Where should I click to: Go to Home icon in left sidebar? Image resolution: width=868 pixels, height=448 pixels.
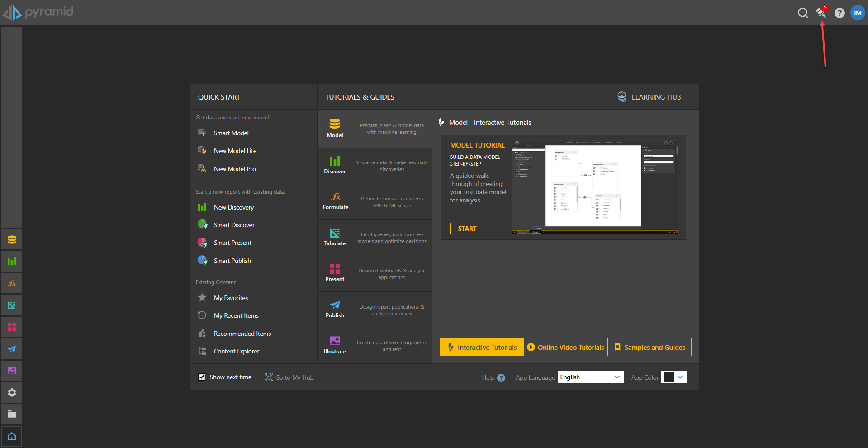coord(12,436)
